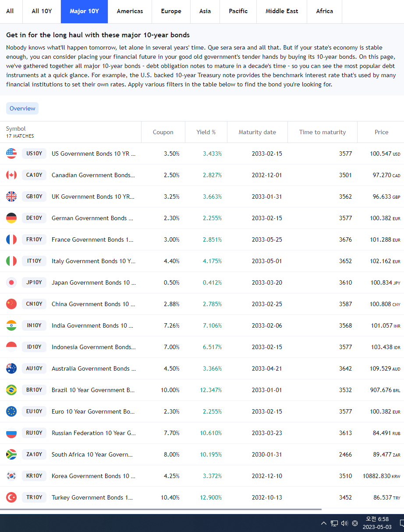Open the CN10Y symbol link

pos(34,304)
